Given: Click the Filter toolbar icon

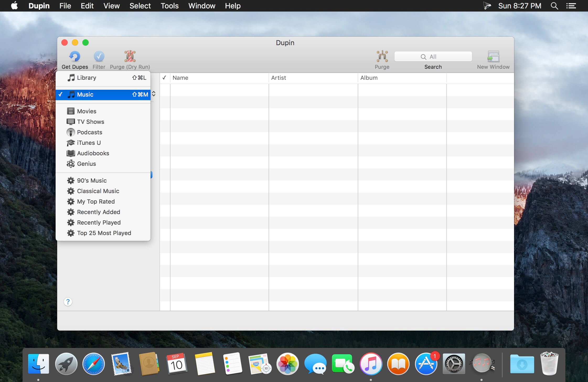Looking at the screenshot, I should [x=99, y=56].
